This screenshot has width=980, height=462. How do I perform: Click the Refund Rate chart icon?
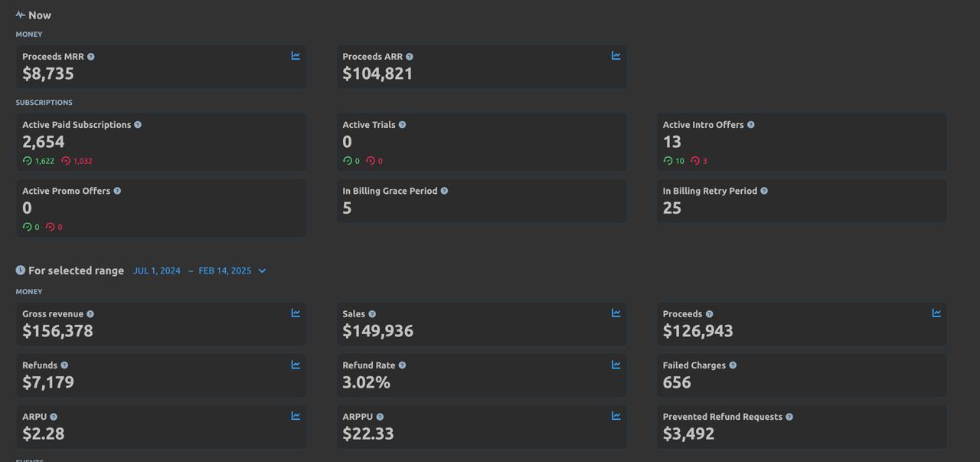click(x=616, y=365)
